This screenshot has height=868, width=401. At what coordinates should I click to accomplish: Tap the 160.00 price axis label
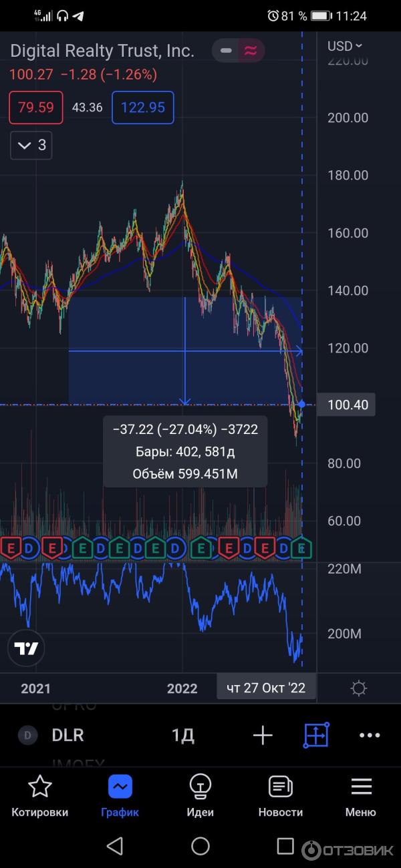pyautogui.click(x=348, y=233)
